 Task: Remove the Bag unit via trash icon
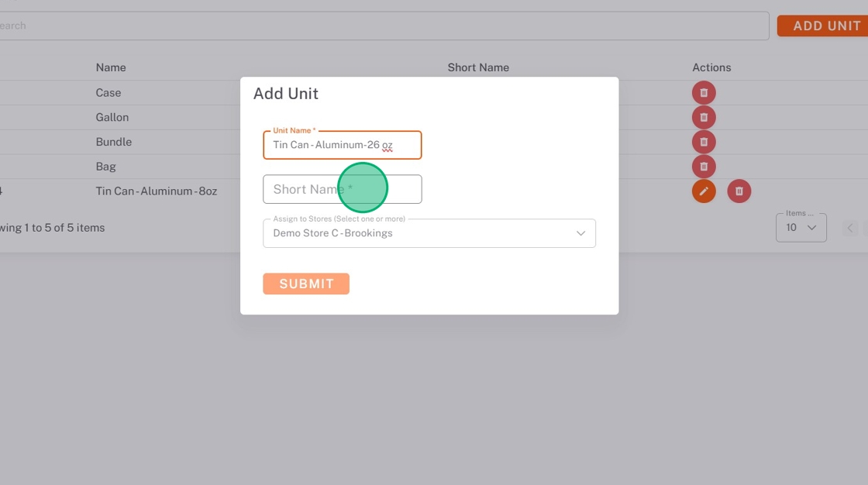pyautogui.click(x=704, y=167)
